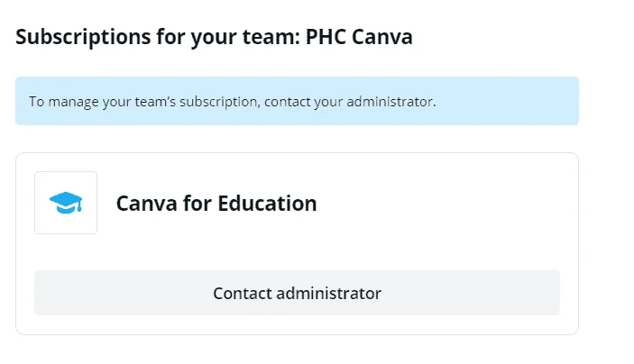Select the square tile containing cap icon
Viewport: 634px width, 364px height.
66,203
